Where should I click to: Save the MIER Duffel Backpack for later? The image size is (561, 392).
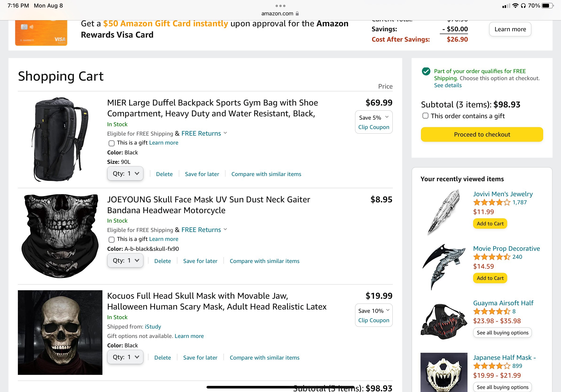(x=202, y=174)
